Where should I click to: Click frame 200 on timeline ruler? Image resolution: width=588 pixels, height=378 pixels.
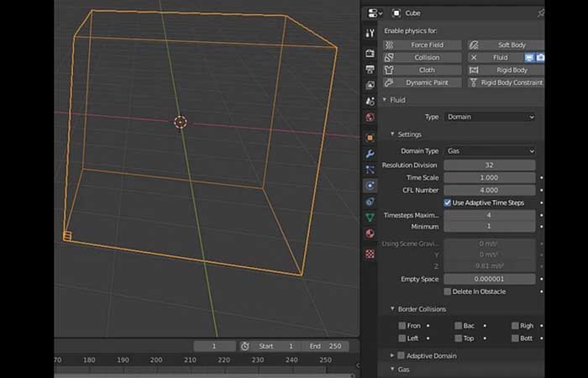(x=156, y=360)
